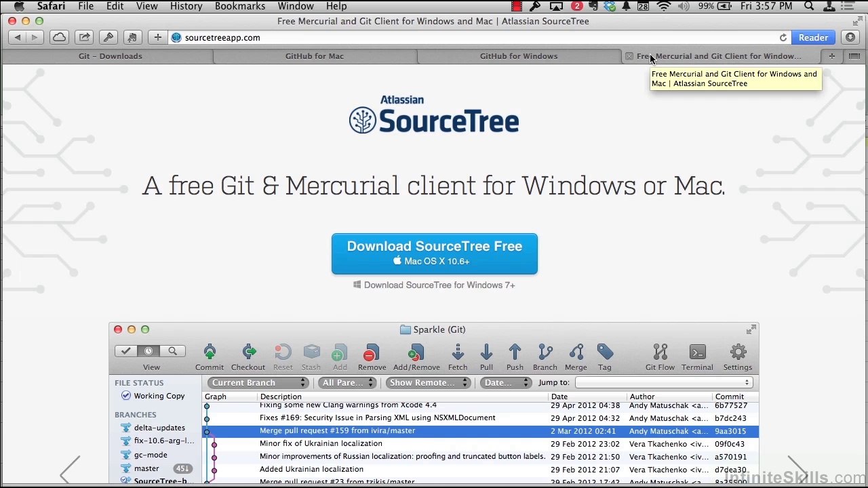
Task: Open the Bookmarks menu
Action: tap(240, 6)
